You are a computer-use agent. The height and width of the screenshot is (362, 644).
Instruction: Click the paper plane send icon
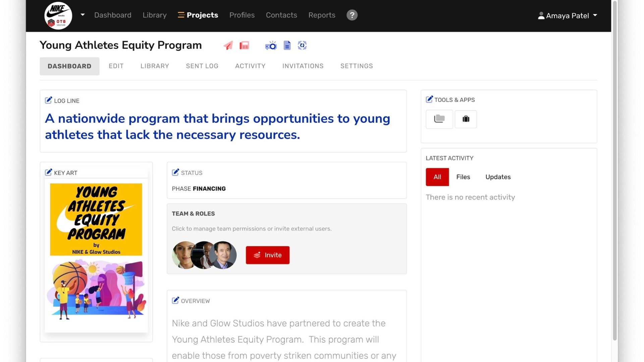[228, 46]
